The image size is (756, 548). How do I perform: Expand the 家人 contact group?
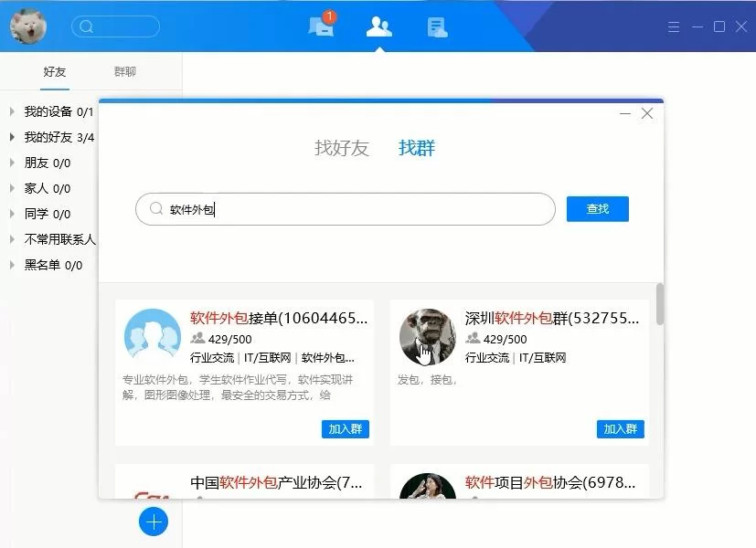tap(12, 189)
